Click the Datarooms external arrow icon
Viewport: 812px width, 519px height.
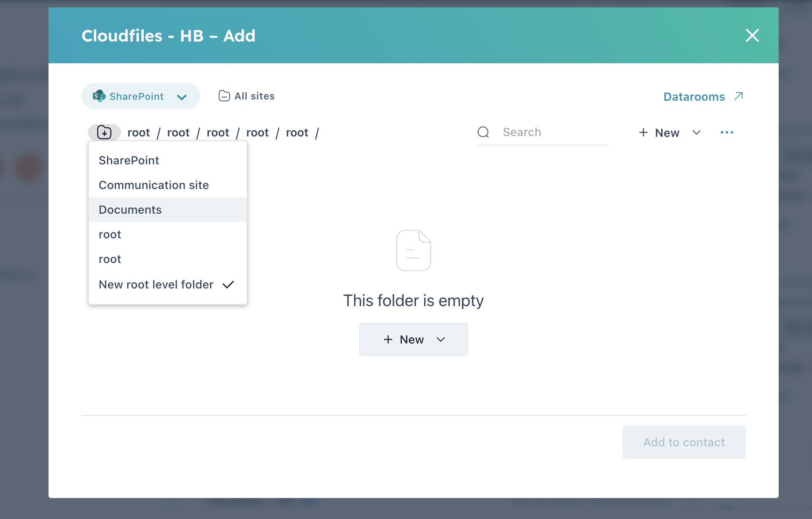[738, 96]
